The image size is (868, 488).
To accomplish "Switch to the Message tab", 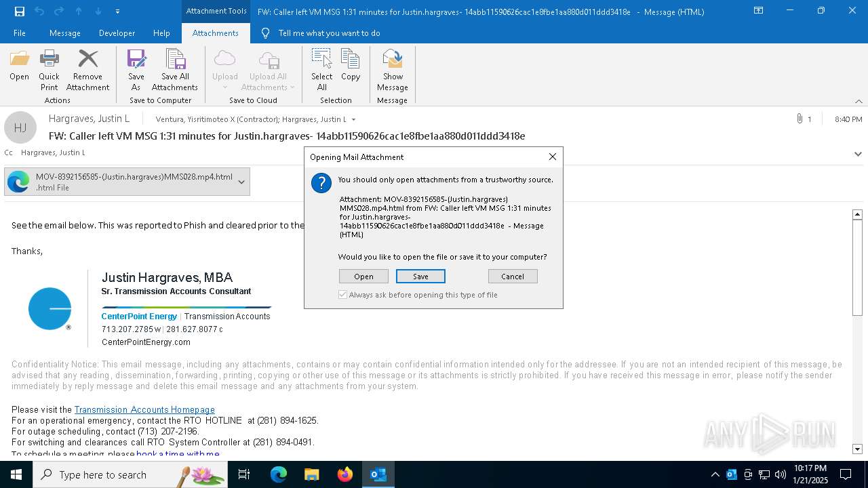I will pos(65,33).
